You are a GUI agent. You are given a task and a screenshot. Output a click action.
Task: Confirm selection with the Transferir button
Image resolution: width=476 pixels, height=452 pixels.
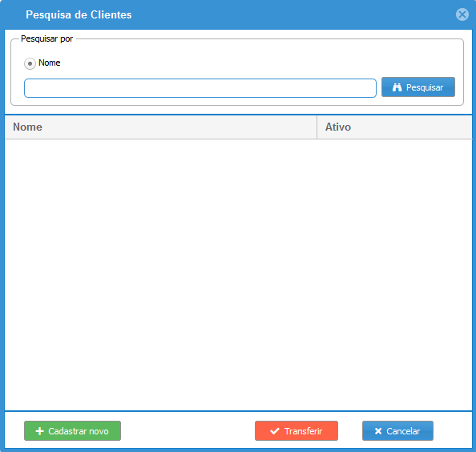pos(296,430)
